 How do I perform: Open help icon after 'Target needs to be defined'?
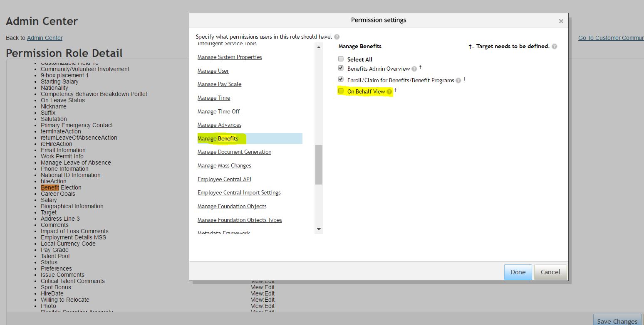click(555, 47)
